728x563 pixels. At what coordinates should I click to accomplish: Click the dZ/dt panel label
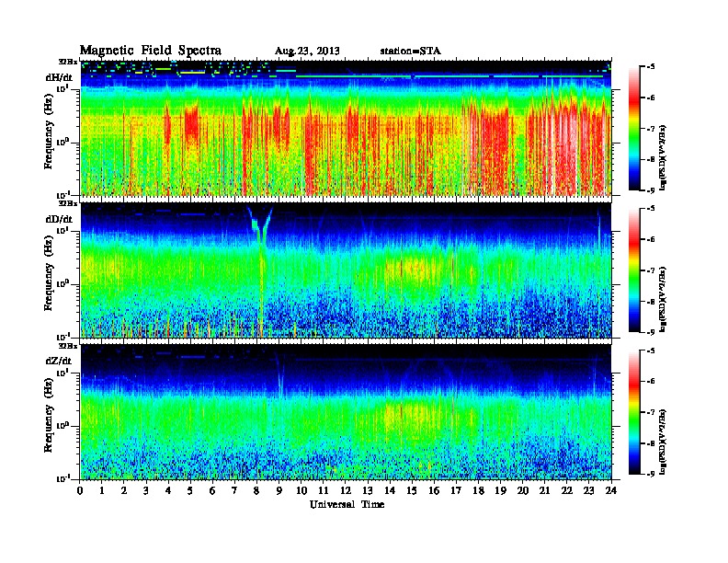click(59, 361)
